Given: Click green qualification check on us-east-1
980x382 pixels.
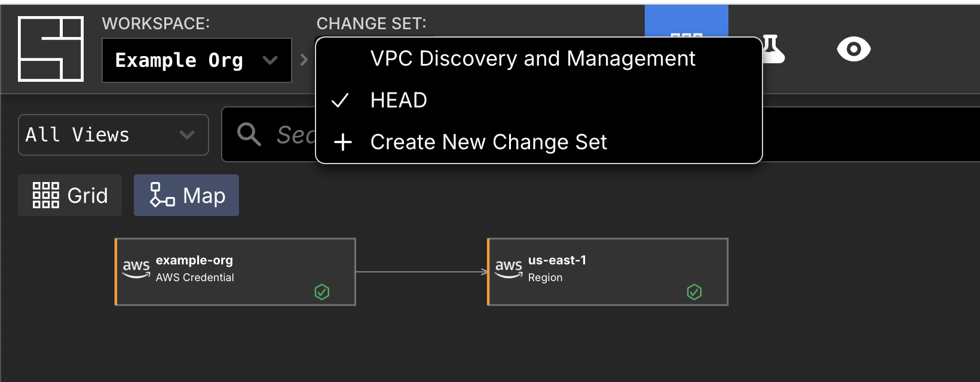Looking at the screenshot, I should pos(694,292).
